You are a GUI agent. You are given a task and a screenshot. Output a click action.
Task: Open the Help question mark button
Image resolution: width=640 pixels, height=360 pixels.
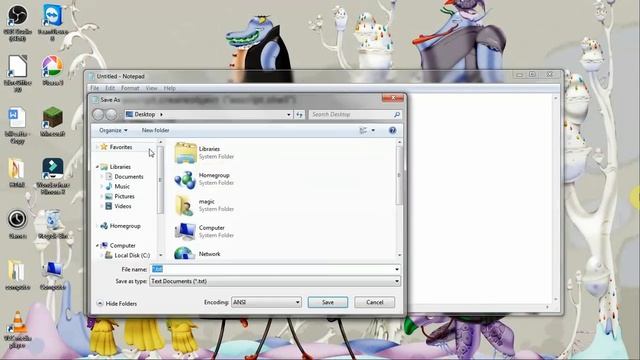pos(392,130)
